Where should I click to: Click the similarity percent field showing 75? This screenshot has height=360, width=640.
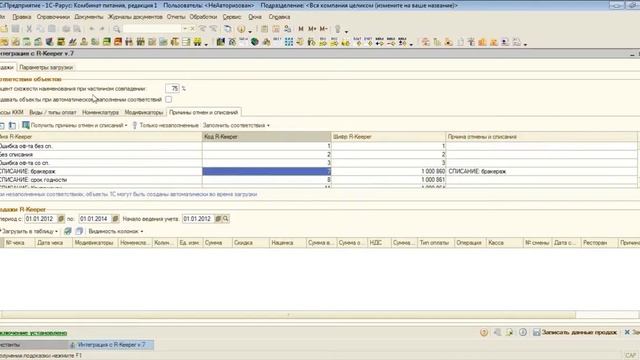[172, 88]
